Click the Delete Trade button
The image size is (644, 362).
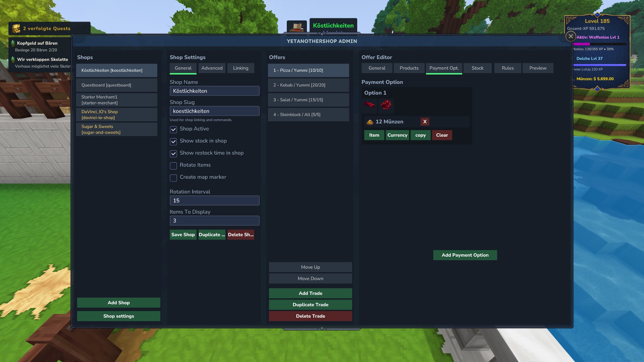coord(310,316)
